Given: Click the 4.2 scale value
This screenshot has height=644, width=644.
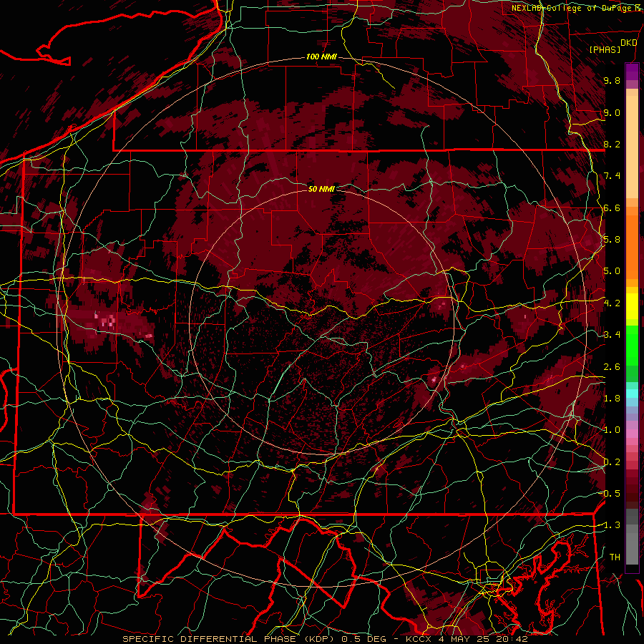Looking at the screenshot, I should click(x=612, y=303).
